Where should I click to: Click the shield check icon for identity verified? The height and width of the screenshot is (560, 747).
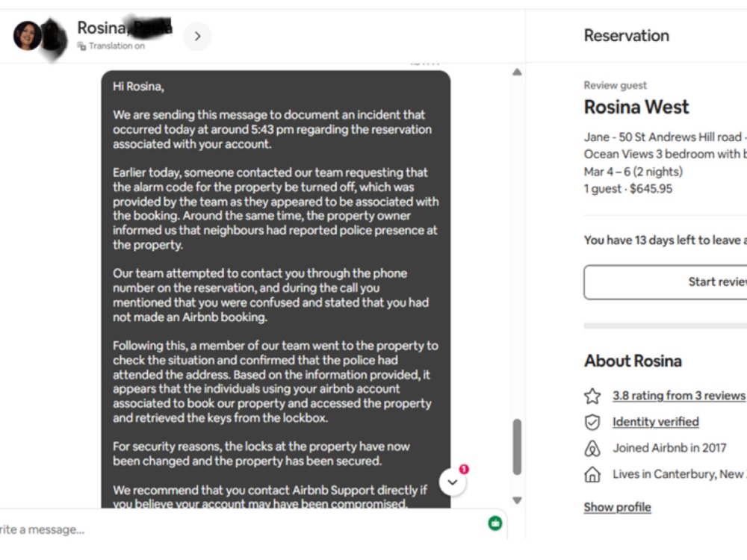[x=592, y=422]
